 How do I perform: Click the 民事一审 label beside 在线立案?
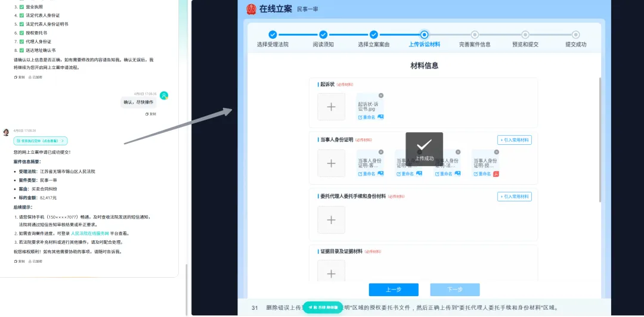pos(307,9)
